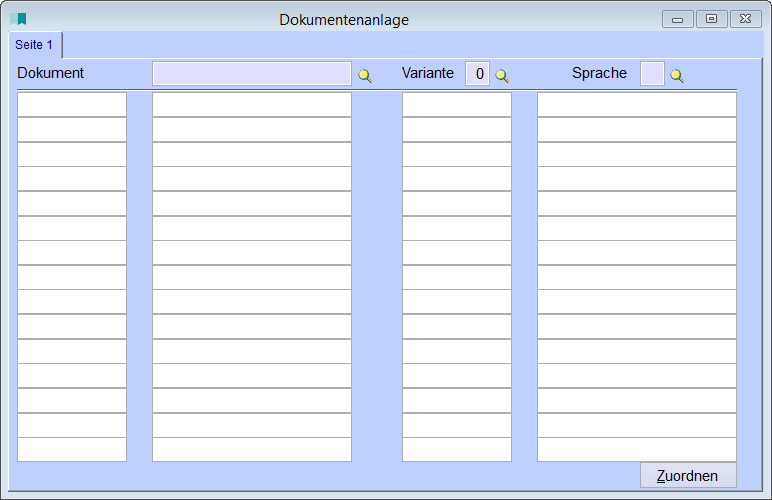The height and width of the screenshot is (500, 772).
Task: Click the Zuordnen button
Action: [x=688, y=475]
